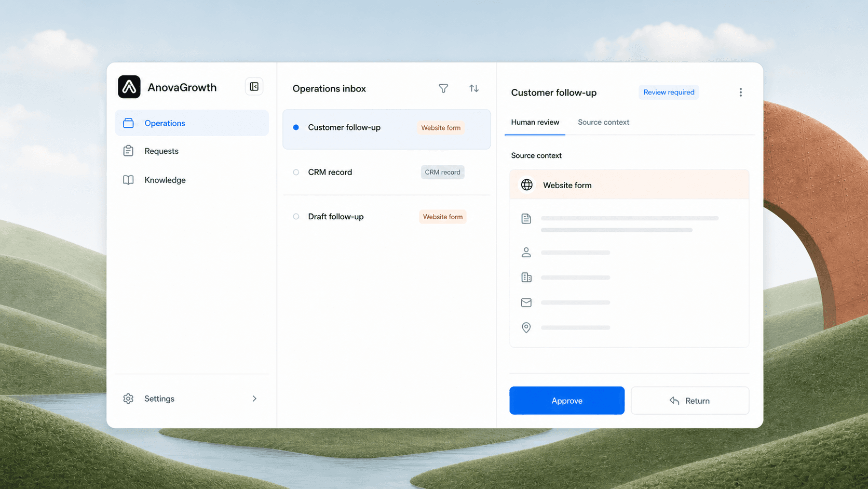Click the Operations inbox heading
The image size is (868, 489).
[x=329, y=89]
